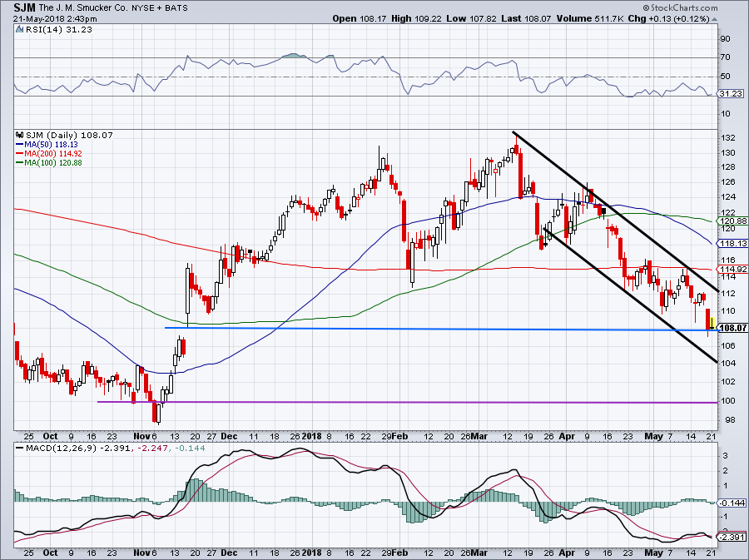Click the date stamp 21-May-2018 2:43pm
The height and width of the screenshot is (560, 749).
pyautogui.click(x=55, y=19)
